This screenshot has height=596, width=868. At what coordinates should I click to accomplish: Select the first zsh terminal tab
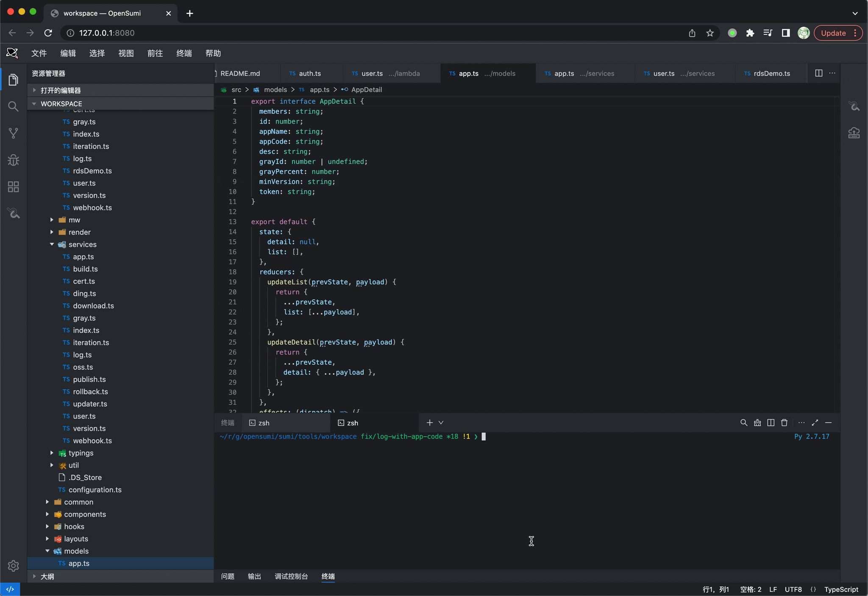click(286, 423)
